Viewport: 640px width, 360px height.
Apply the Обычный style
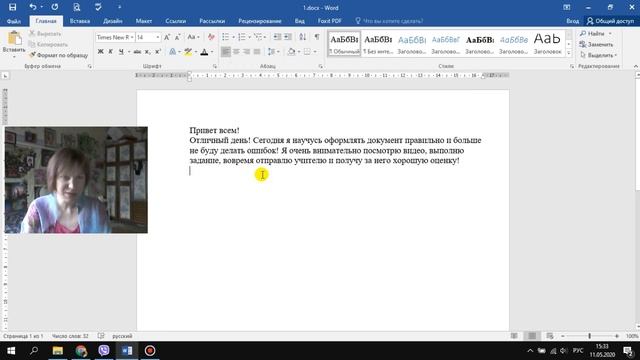[x=344, y=44]
